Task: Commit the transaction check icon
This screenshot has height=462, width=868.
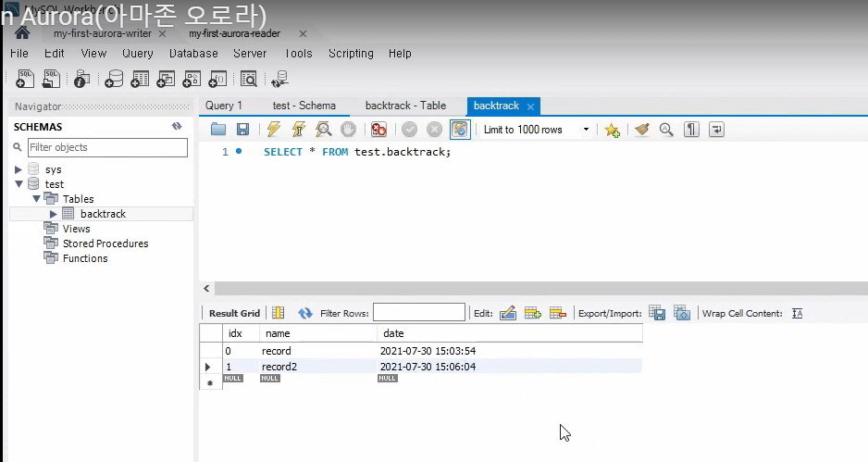Action: coord(409,130)
